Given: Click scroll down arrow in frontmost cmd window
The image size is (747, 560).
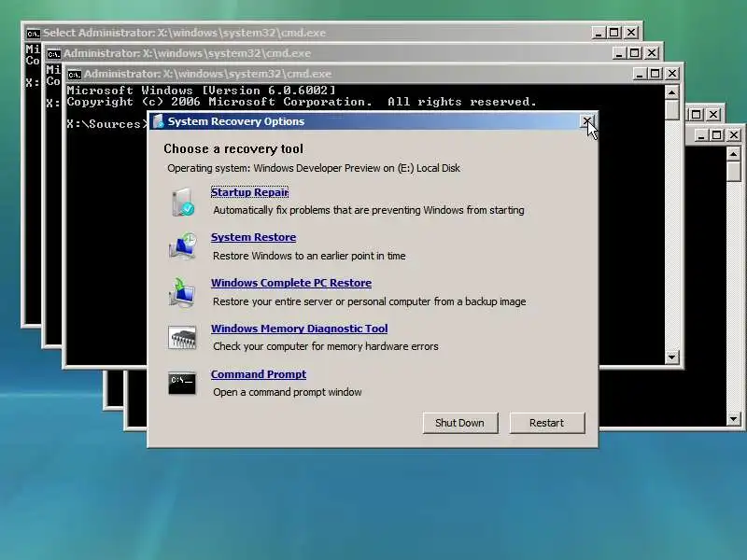Looking at the screenshot, I should tap(671, 357).
